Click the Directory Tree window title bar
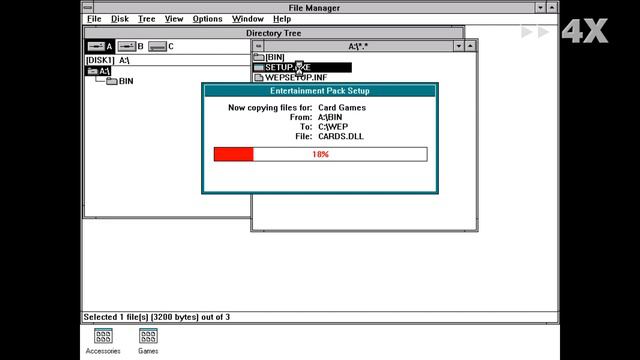Screen dimensions: 640x360 click(x=273, y=33)
